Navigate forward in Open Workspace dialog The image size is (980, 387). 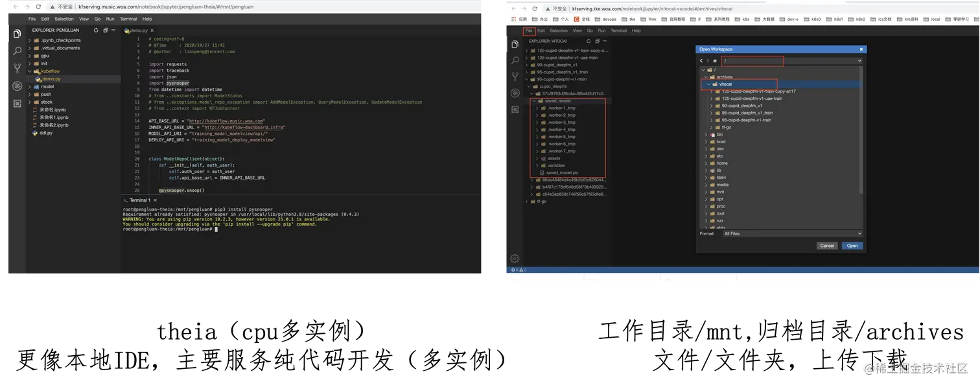(708, 61)
